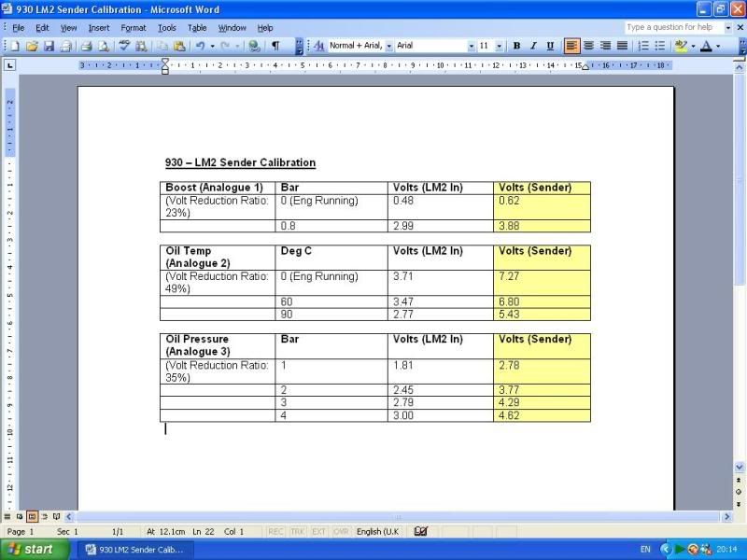
Task: Toggle Italic formatting
Action: coord(533,46)
